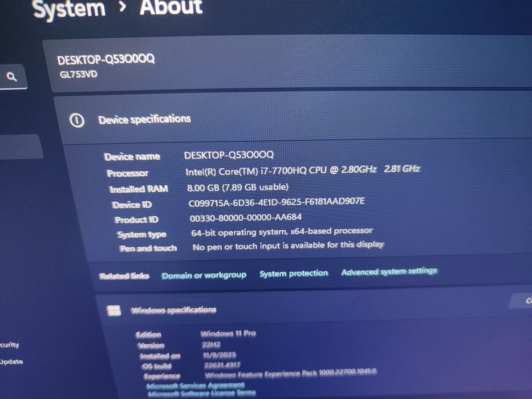
Task: Click the Product ID label
Action: coord(136,220)
